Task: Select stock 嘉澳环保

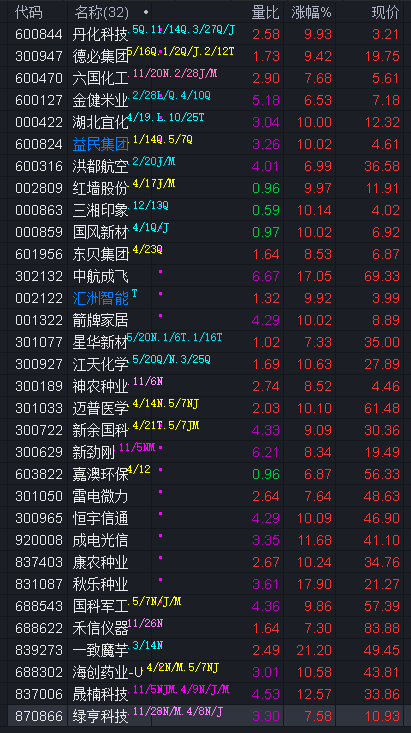Action: (x=101, y=474)
